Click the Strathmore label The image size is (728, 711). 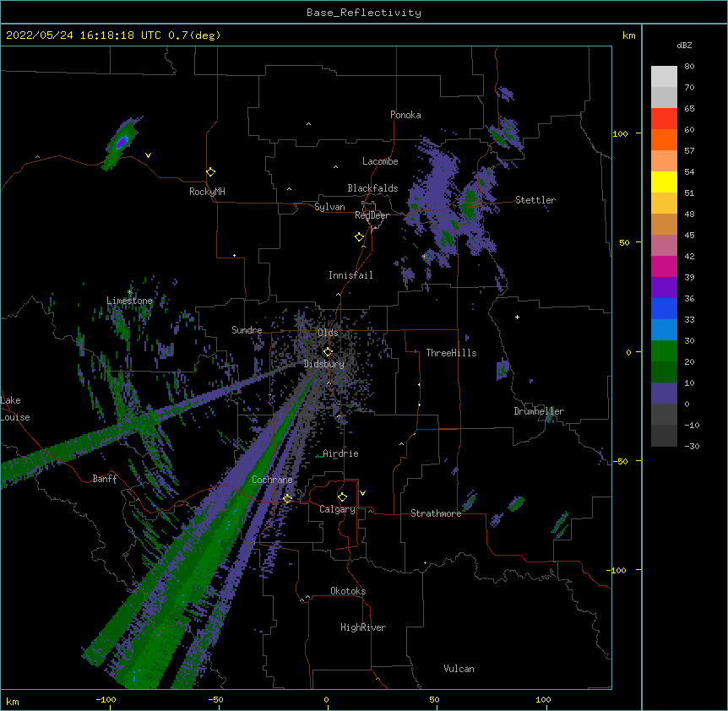point(436,513)
